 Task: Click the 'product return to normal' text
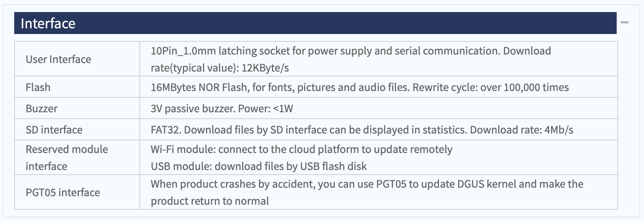210,201
